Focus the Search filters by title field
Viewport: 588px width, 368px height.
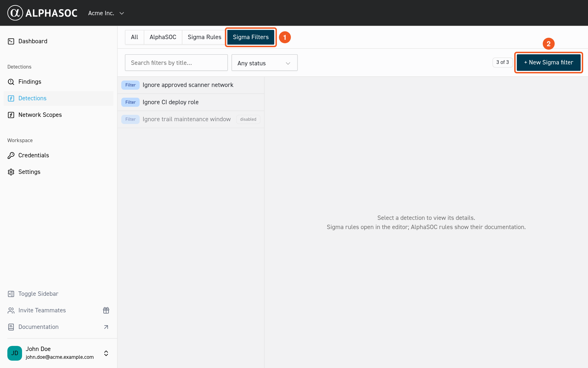176,63
